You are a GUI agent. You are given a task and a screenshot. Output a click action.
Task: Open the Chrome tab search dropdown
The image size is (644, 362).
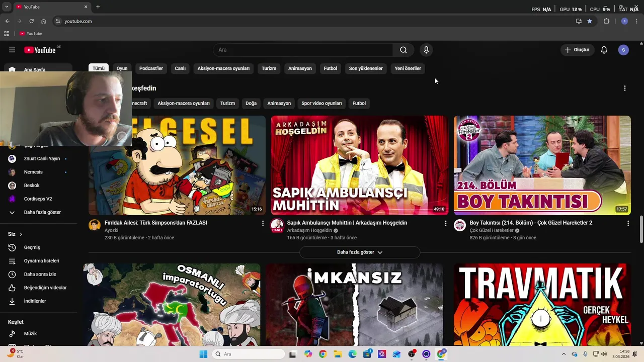[7, 7]
